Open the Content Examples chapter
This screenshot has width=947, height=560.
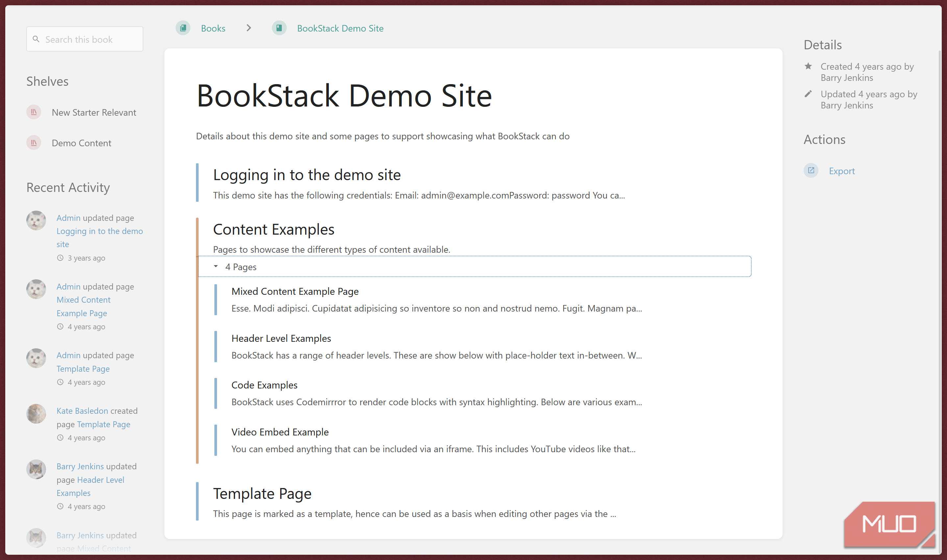pos(274,229)
